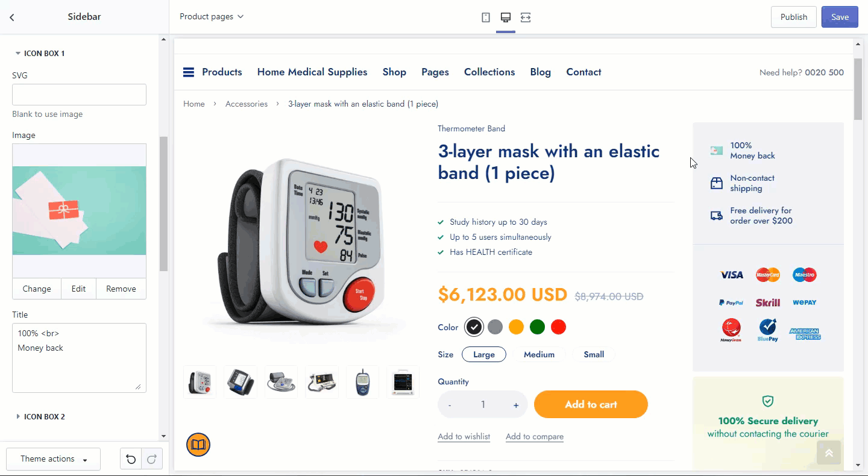Open the Collections menu item
Image resolution: width=868 pixels, height=476 pixels.
[489, 72]
